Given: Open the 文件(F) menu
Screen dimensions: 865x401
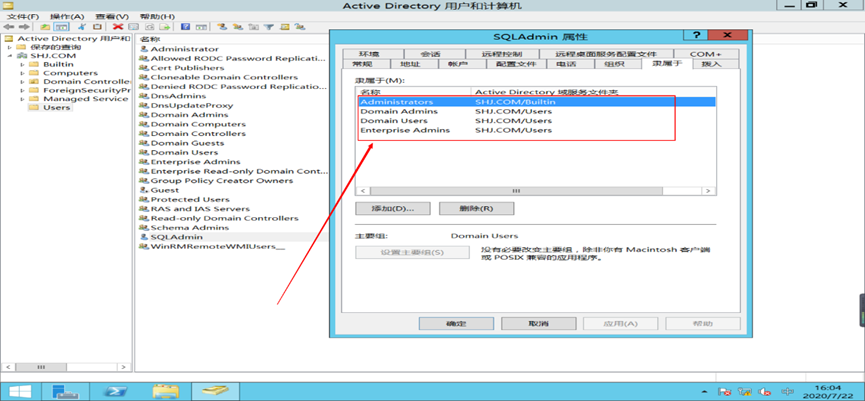Looking at the screenshot, I should (x=23, y=17).
